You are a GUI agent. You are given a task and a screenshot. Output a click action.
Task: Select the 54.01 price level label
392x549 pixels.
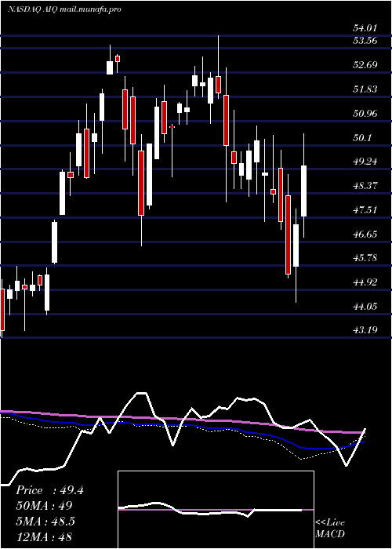tap(365, 28)
